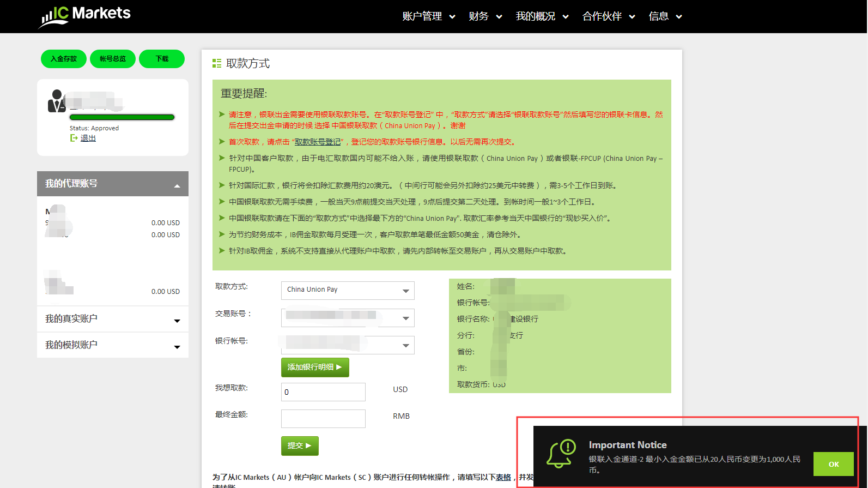Click the account verification progress bar

122,117
